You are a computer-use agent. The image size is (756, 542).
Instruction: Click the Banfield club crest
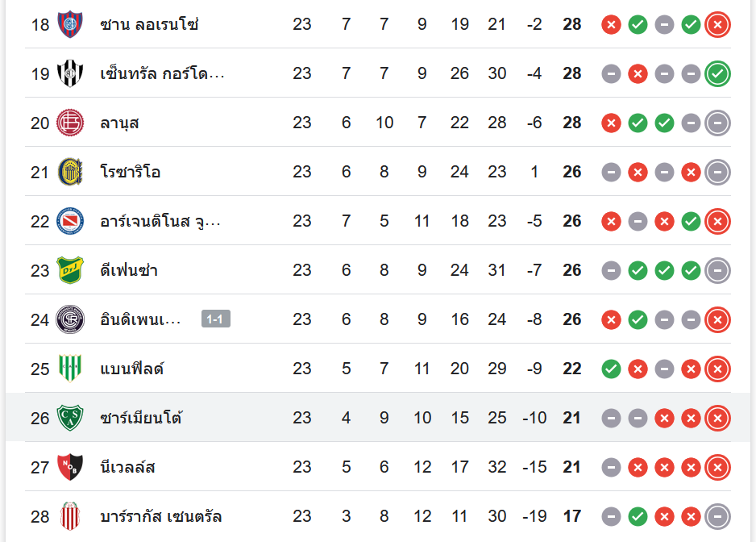point(70,369)
